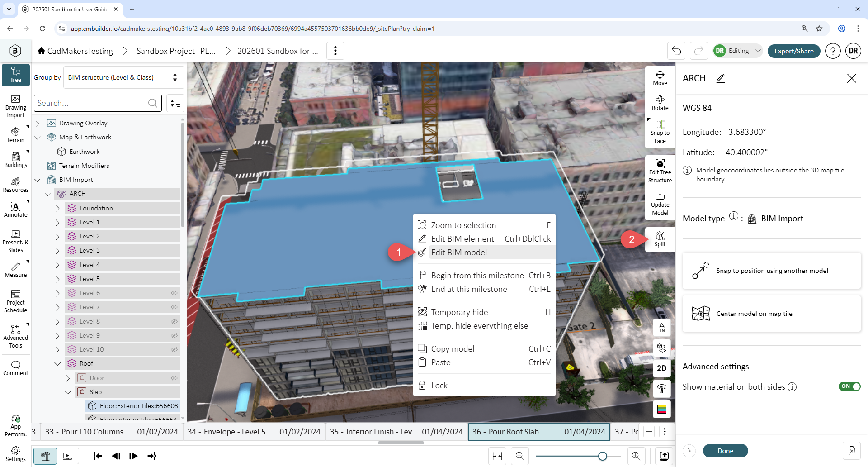The image size is (868, 467).
Task: Choose Begin from this milestone
Action: coord(484,275)
